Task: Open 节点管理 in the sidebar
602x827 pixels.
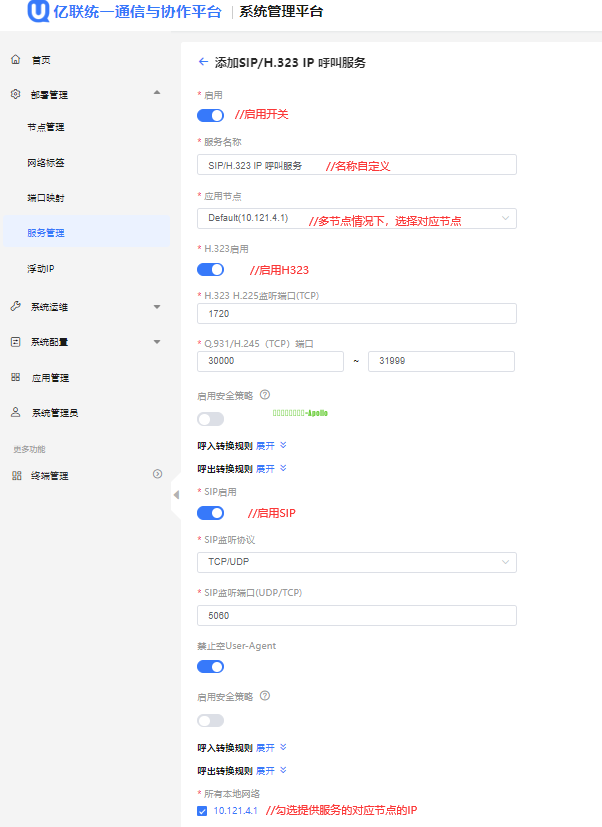Action: click(46, 128)
